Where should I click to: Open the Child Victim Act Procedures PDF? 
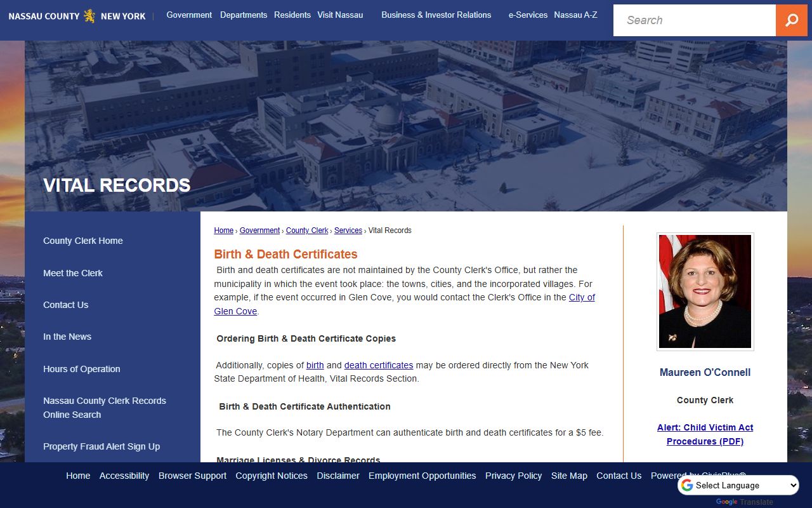tap(705, 434)
